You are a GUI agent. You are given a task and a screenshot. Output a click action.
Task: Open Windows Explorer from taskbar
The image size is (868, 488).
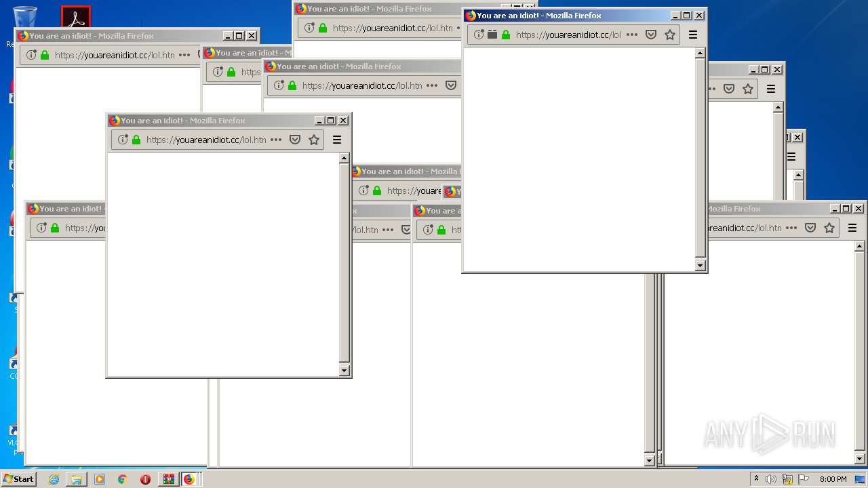click(x=77, y=479)
